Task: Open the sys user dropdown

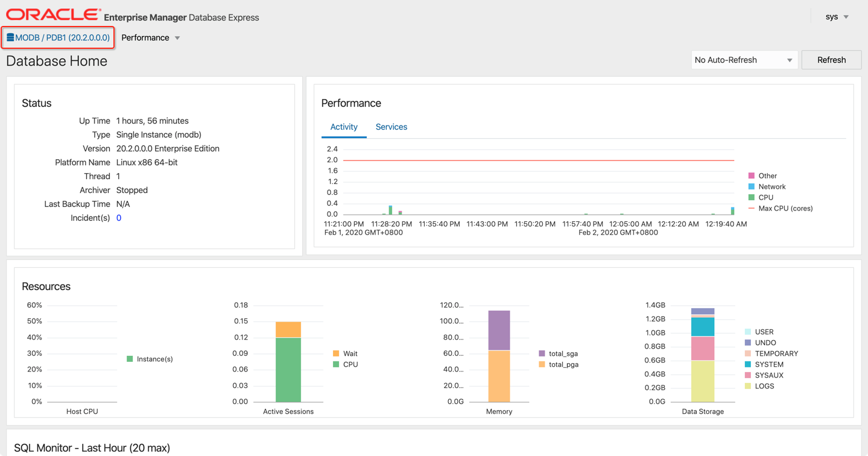Action: [x=837, y=17]
